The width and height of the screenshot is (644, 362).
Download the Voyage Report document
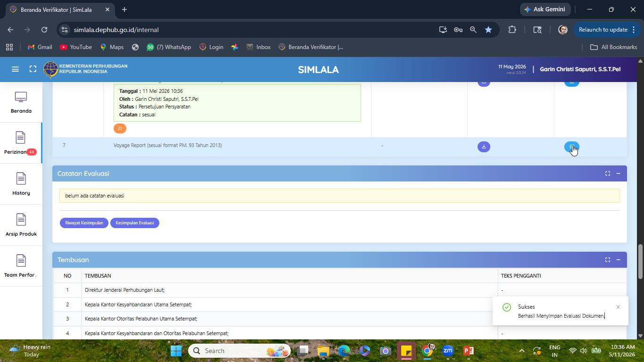[x=484, y=147]
